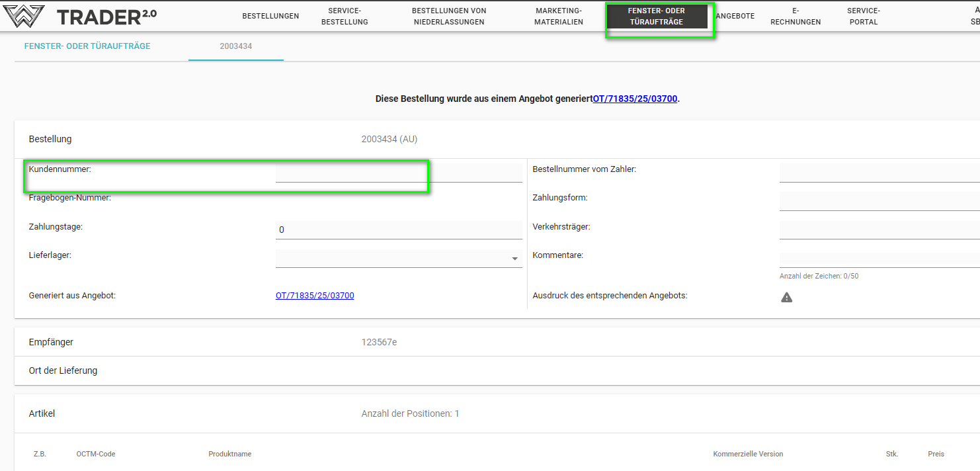This screenshot has height=471, width=980.
Task: Open the Service-Portal menu item
Action: pyautogui.click(x=864, y=17)
